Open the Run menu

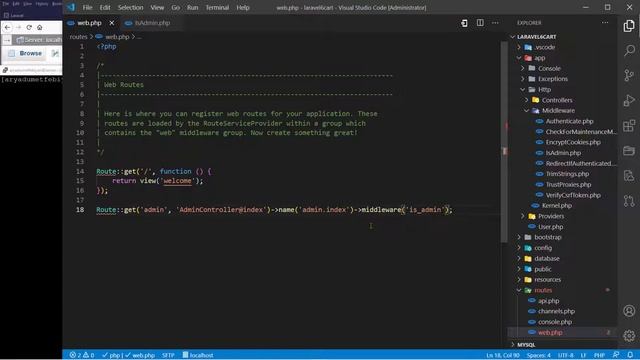[x=193, y=7]
